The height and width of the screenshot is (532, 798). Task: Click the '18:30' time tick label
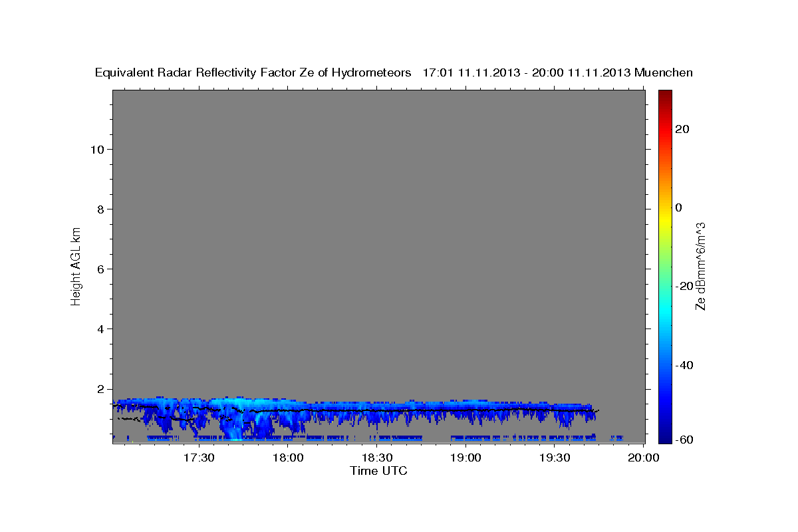point(377,458)
